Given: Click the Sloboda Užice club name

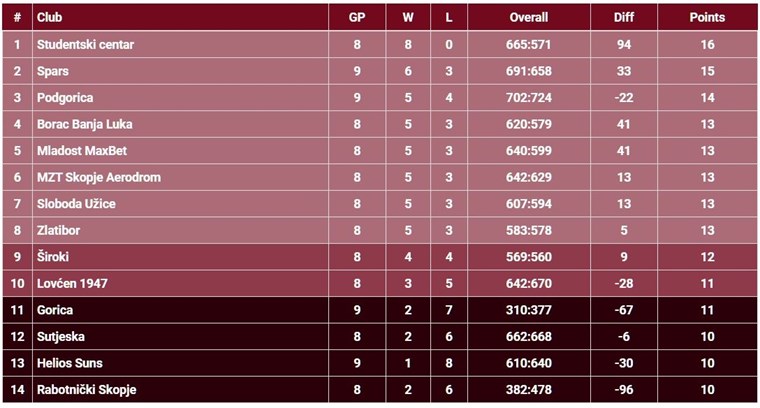Looking at the screenshot, I should tap(76, 204).
